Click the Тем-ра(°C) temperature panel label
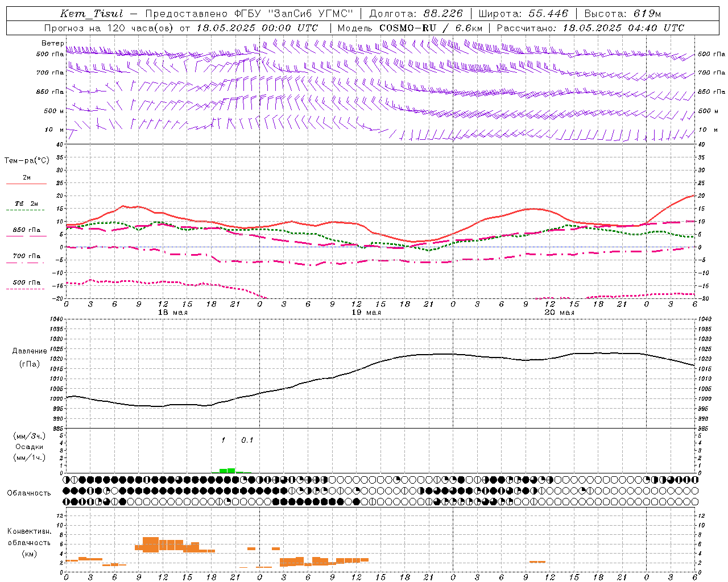Viewport: 728px width, 582px height. pos(27,161)
